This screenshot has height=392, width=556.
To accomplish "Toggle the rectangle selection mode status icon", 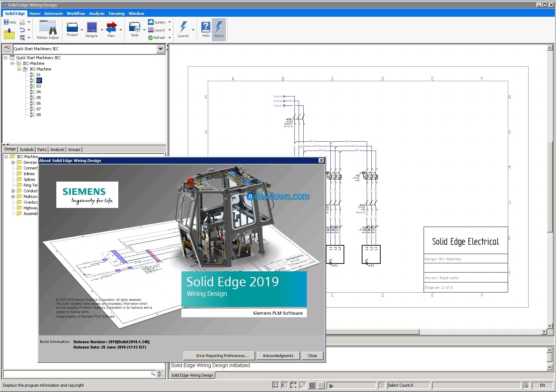I will tap(294, 385).
